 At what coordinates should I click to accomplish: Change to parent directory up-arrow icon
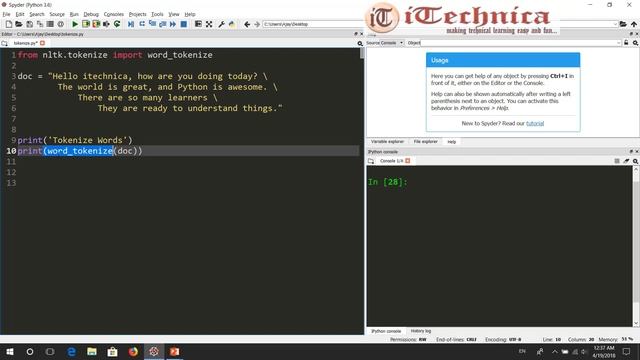(x=634, y=24)
